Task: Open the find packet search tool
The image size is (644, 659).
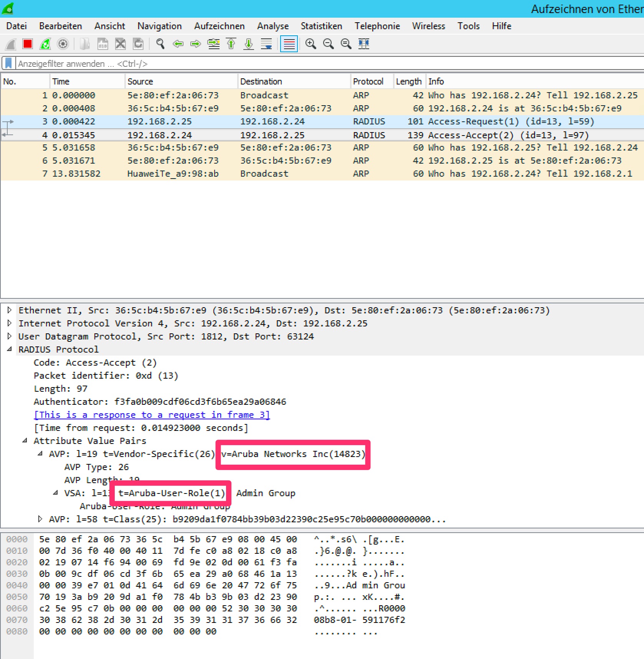Action: tap(160, 44)
